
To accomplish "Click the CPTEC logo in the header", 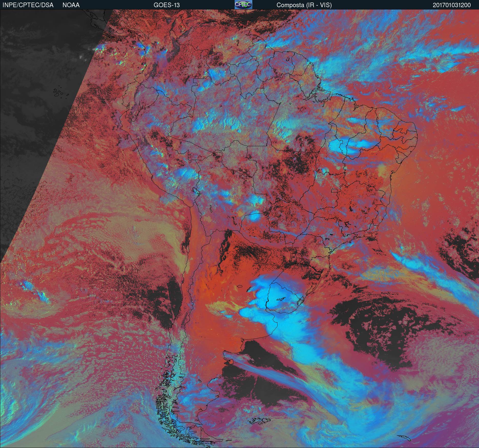I will pos(243,5).
